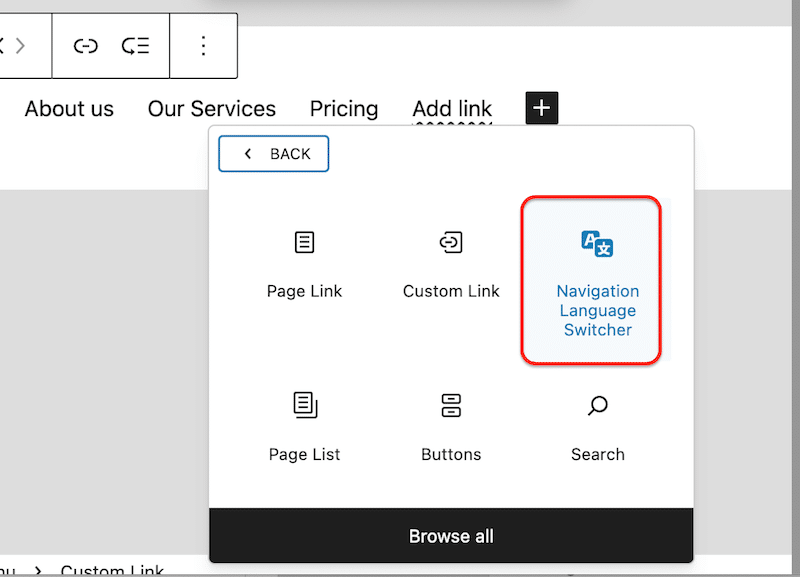
Task: Click the Browse all button
Action: point(451,536)
